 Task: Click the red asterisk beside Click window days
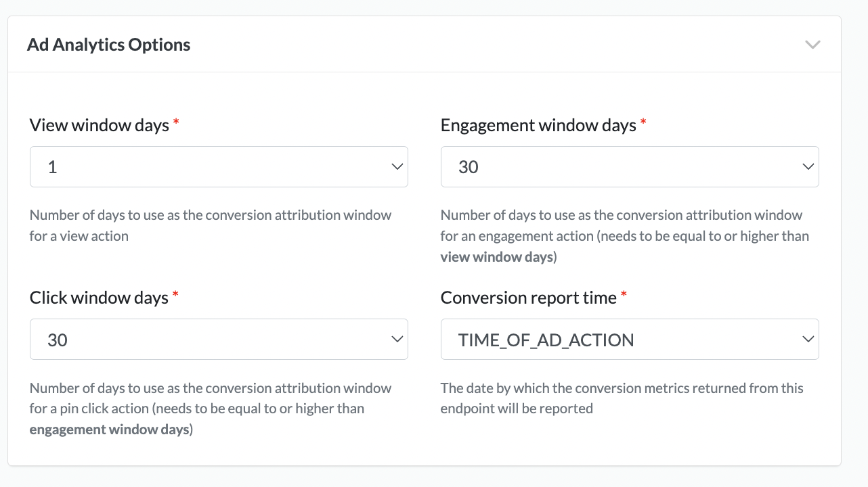click(176, 295)
